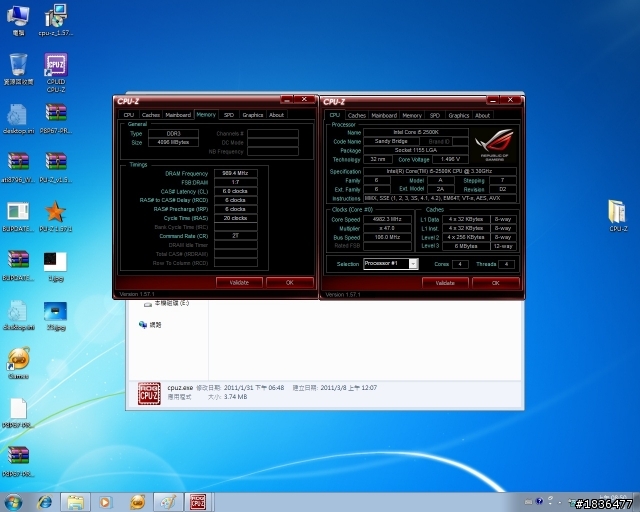Viewport: 640px width, 512px height.
Task: Click the FSB:DRAM ratio value 1:7
Action: [x=236, y=183]
